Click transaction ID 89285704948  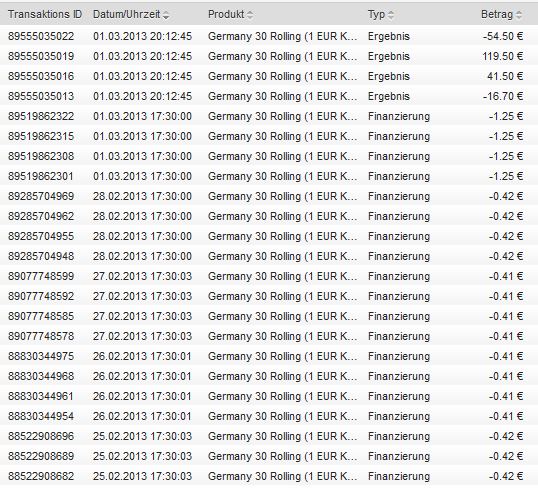coord(41,256)
